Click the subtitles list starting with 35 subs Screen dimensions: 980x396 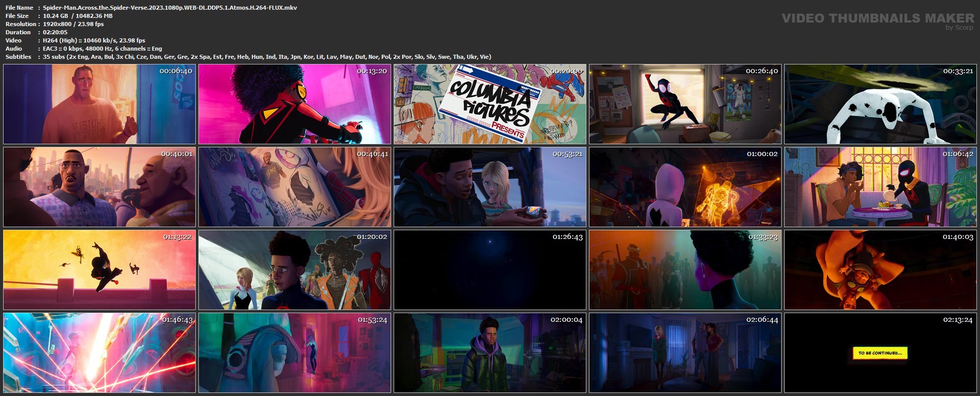click(267, 57)
